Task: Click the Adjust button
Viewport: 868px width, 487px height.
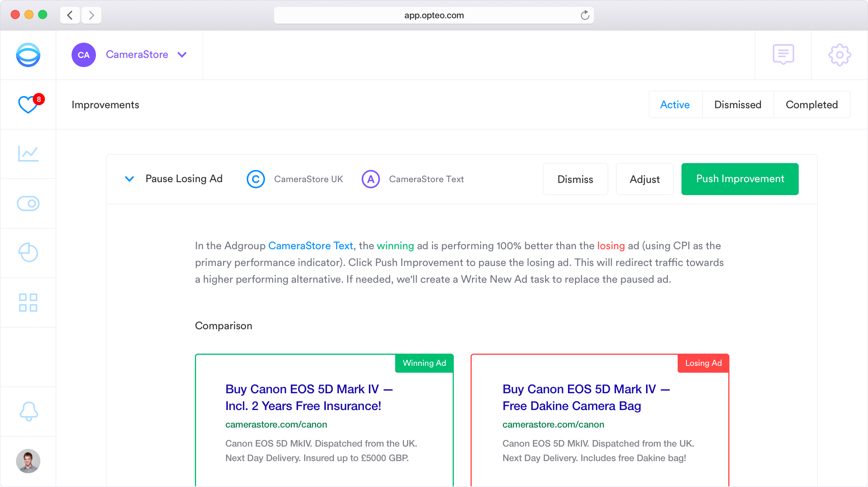Action: (644, 179)
